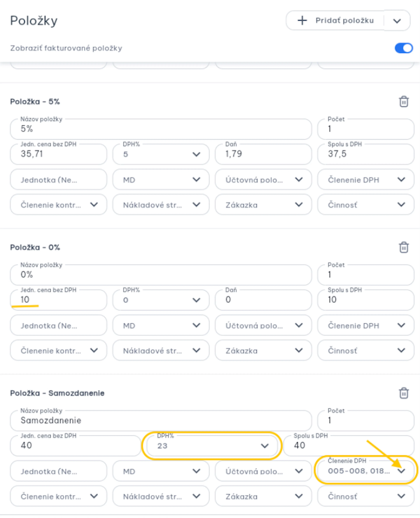Open Zákazka dropdown in the 5% item
Viewport: 420px width, 518px height.
coord(263,205)
